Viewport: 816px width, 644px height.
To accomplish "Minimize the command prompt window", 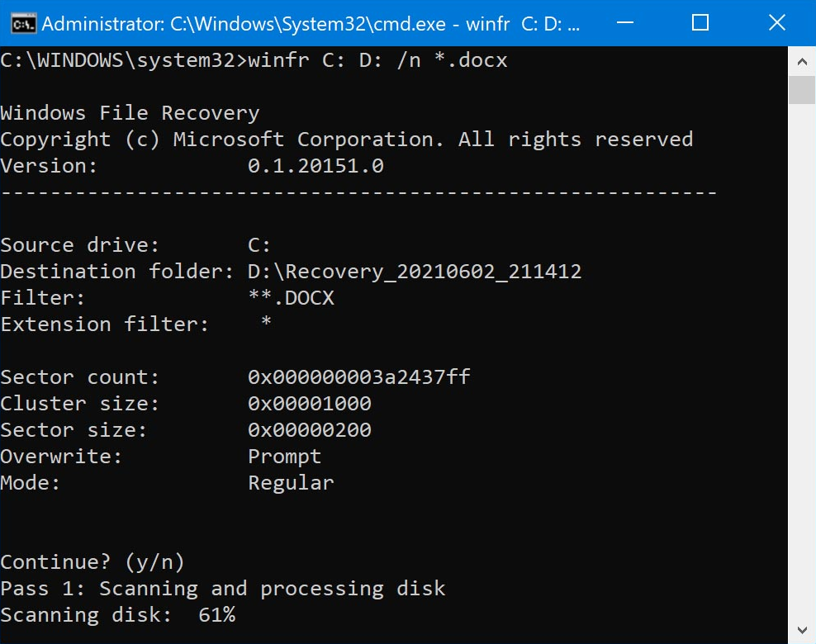I will click(x=624, y=23).
